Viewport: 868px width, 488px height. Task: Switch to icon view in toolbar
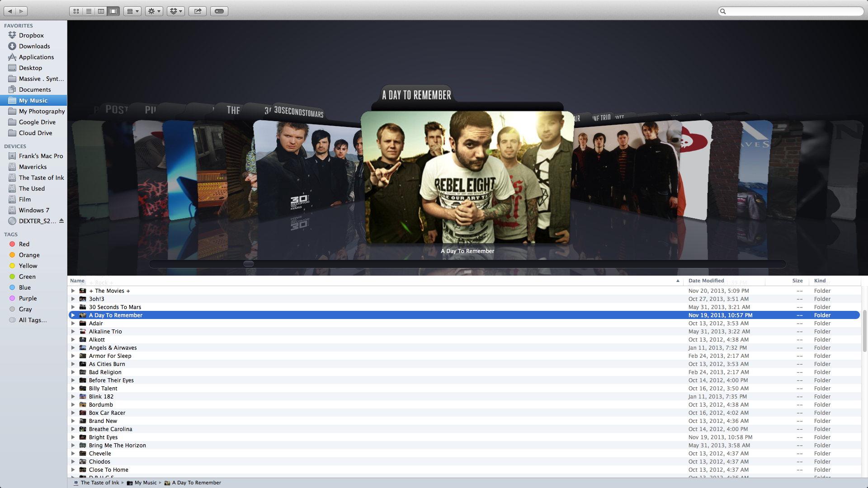point(76,11)
